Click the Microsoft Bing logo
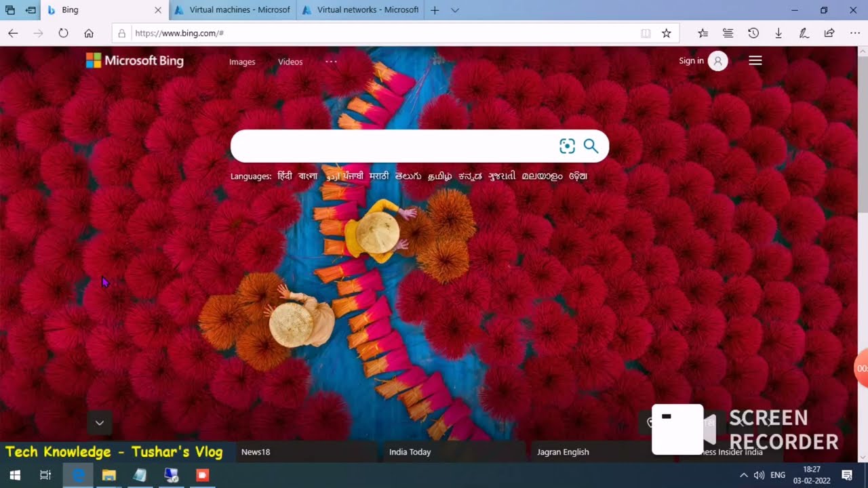 click(x=134, y=61)
